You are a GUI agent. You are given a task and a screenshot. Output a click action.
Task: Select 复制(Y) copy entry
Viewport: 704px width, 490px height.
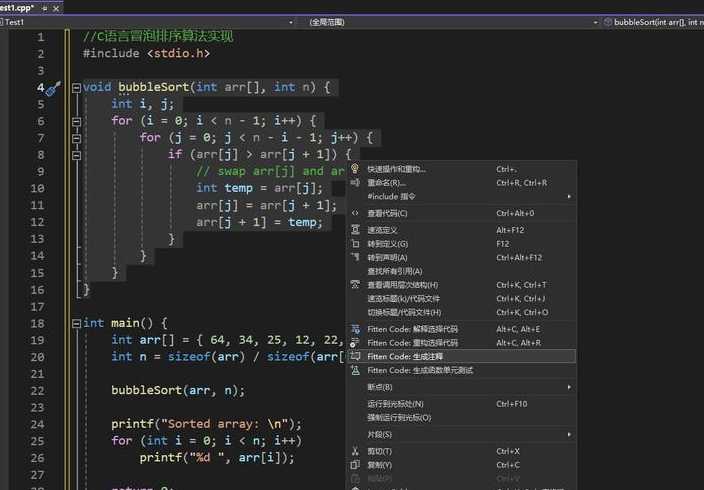(462, 465)
